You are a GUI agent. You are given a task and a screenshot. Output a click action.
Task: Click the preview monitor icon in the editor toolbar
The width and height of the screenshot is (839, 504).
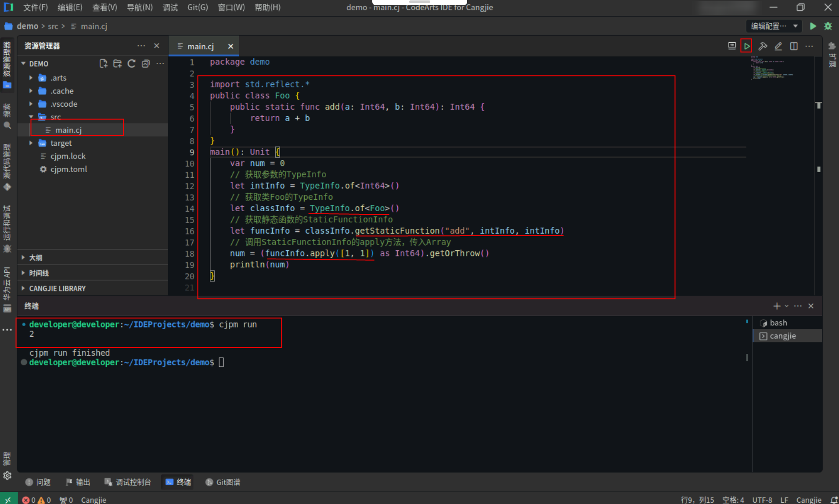[x=732, y=46]
